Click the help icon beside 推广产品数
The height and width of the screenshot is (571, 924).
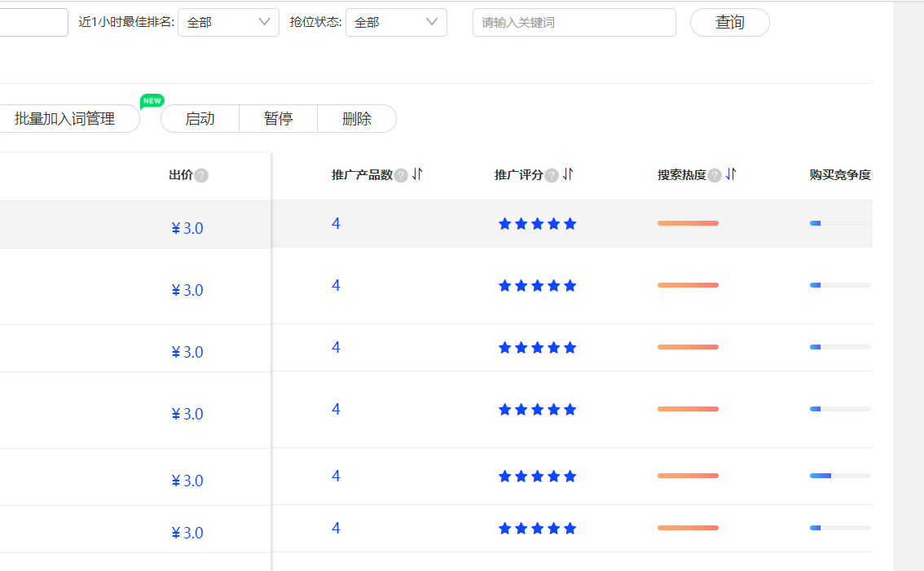[401, 174]
